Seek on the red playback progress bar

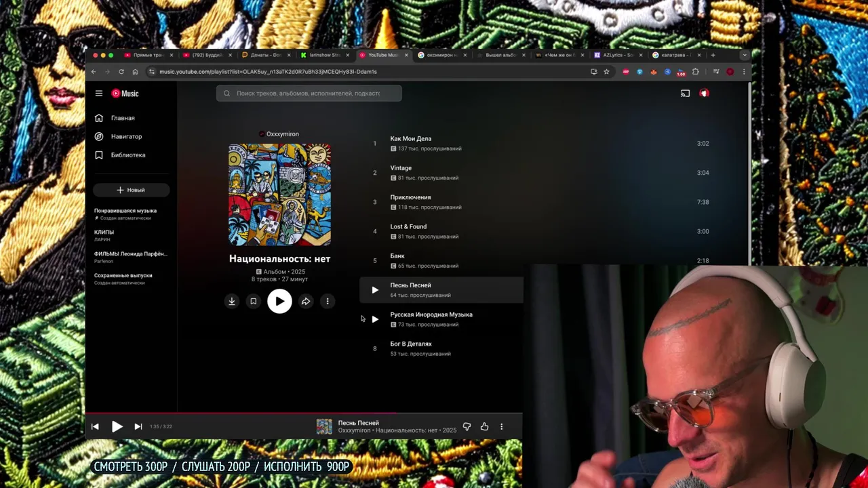[304, 412]
